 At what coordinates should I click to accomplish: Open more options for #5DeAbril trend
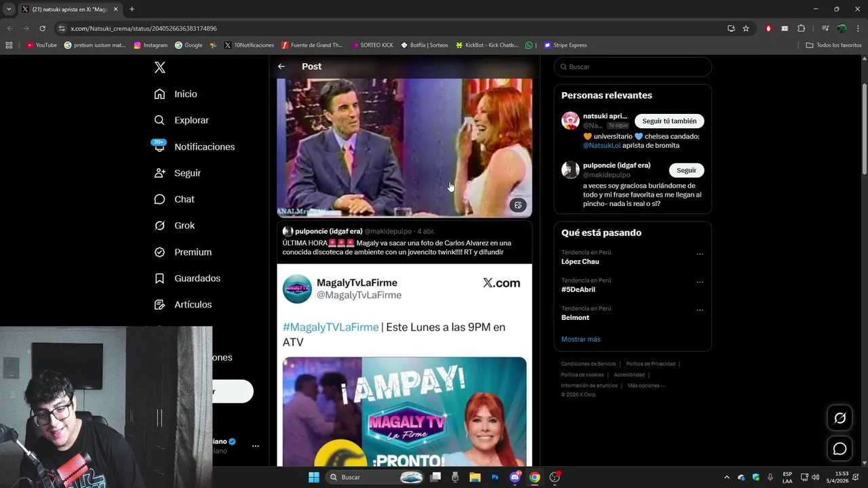[x=700, y=282]
